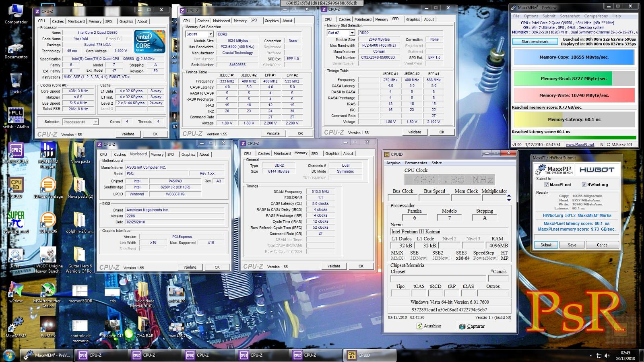This screenshot has width=644, height=362.
Task: Launch the super pi mod icon
Action: point(16,222)
